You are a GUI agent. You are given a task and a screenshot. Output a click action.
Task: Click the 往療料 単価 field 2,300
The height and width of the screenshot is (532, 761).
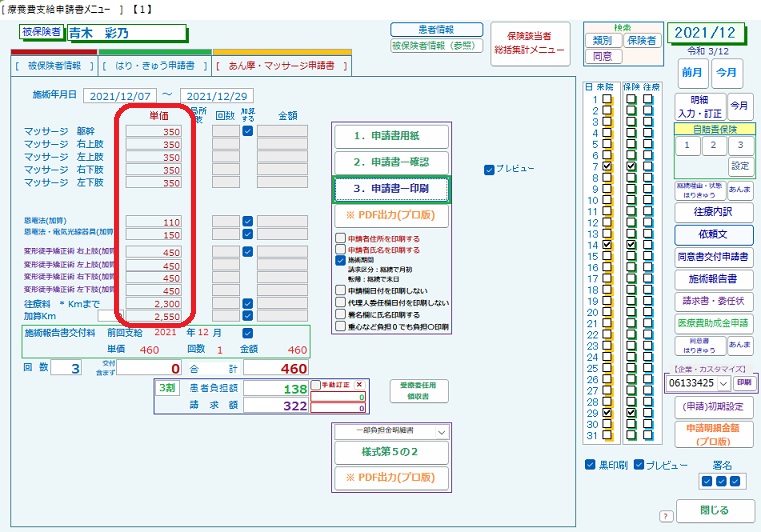(154, 303)
